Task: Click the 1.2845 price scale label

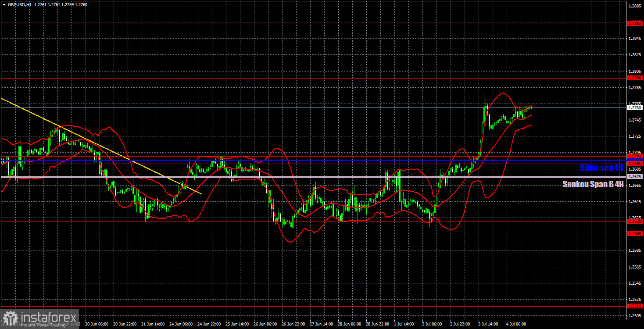Action: (635, 39)
